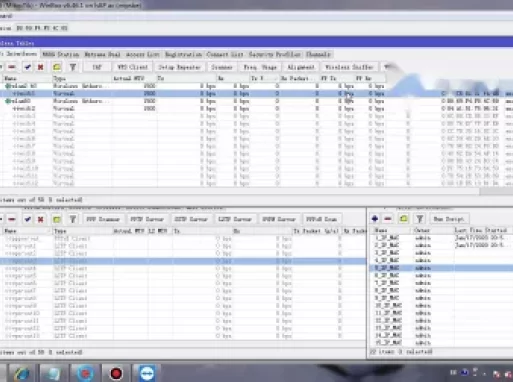Click the Wireless Tables horizontal scrollbar
513x382 pixels.
[x=240, y=191]
